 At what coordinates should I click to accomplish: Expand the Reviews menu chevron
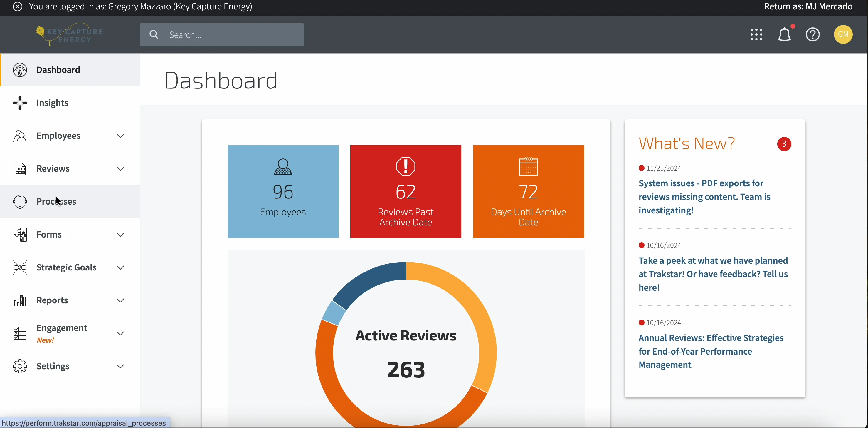(120, 169)
